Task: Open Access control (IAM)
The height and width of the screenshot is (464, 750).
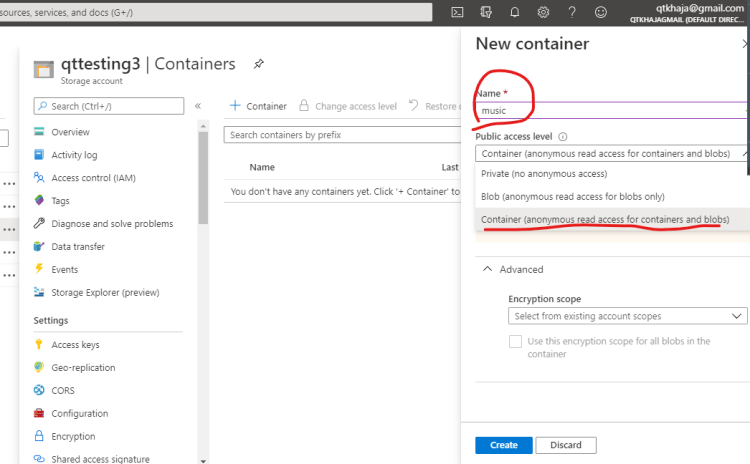Action: pos(93,178)
